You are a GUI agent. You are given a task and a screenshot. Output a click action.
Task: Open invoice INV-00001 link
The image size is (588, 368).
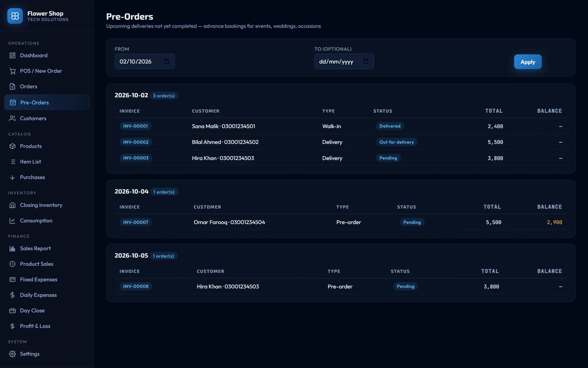click(x=135, y=126)
